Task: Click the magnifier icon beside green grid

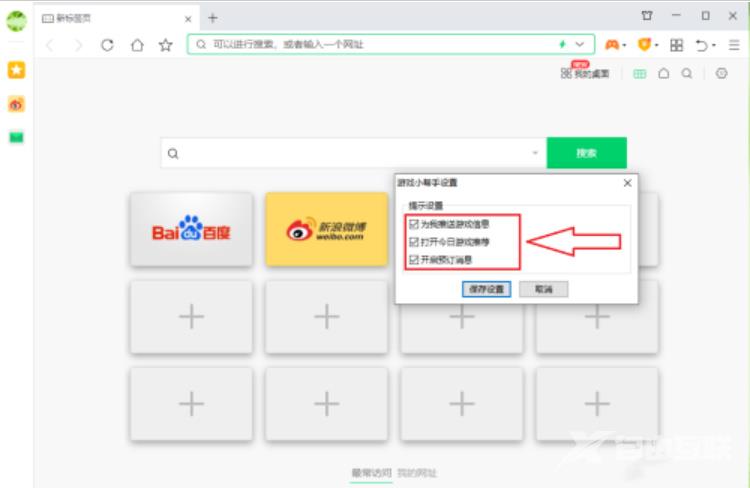Action: pyautogui.click(x=687, y=73)
